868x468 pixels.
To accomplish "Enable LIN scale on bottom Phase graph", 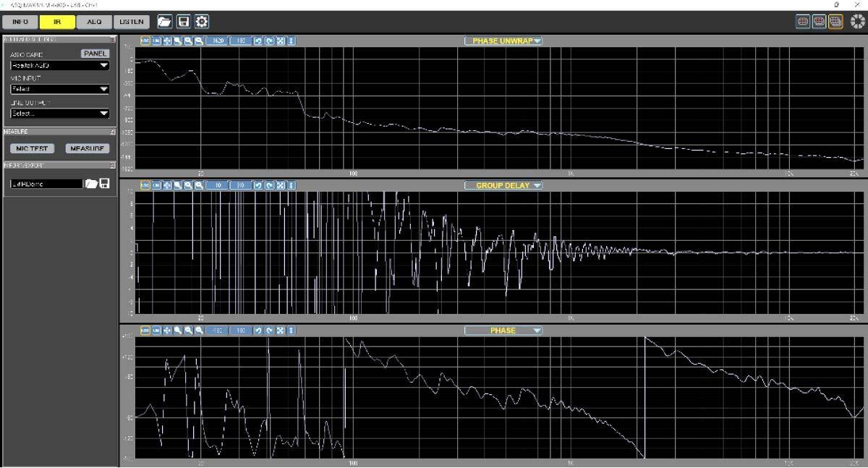I will point(156,331).
